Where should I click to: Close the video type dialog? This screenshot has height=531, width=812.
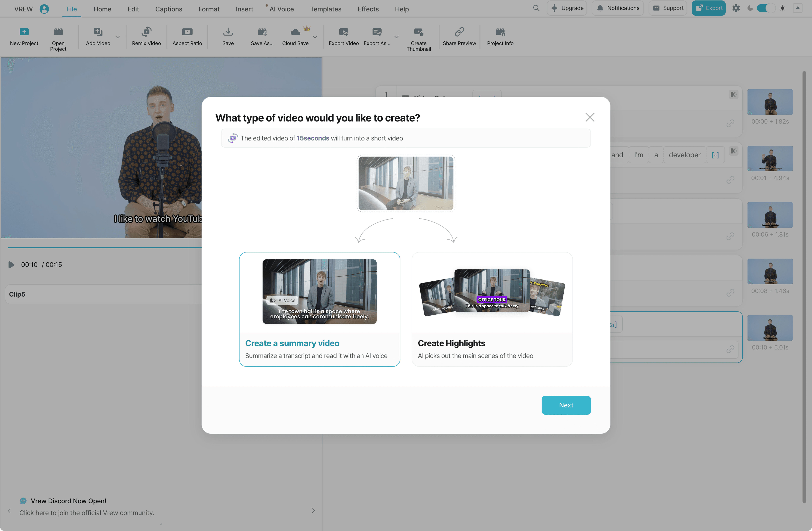point(590,117)
